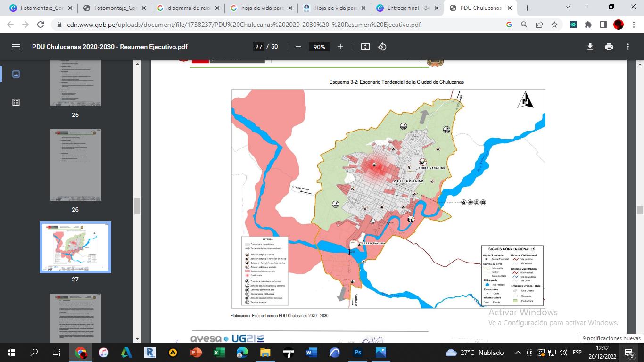Open Photos app from taskbar
This screenshot has width=644, height=362.
[380, 353]
